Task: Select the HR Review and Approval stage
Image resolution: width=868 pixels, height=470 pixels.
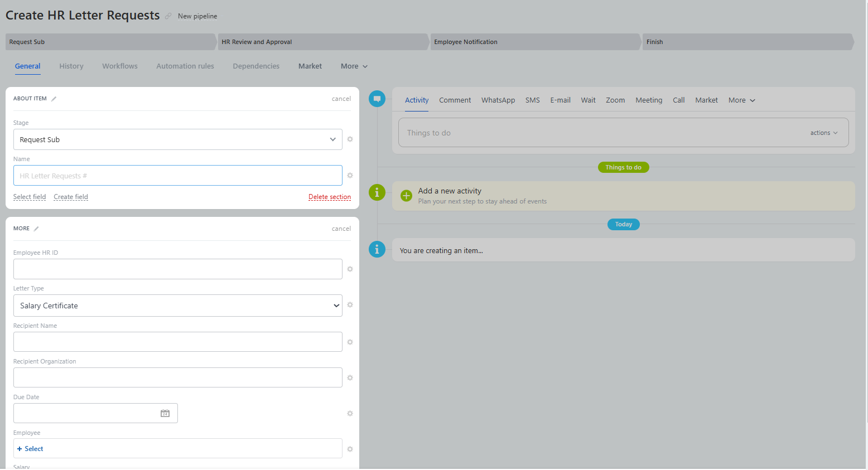Action: (x=322, y=42)
